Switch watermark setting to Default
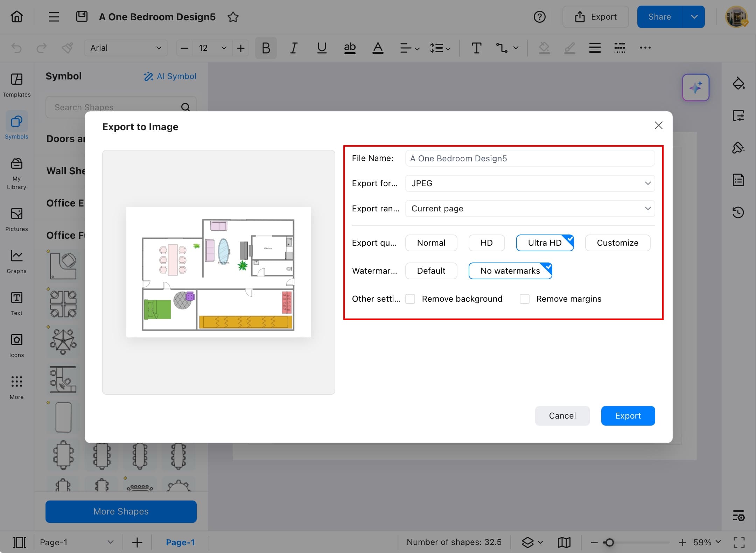The width and height of the screenshot is (756, 553). tap(431, 271)
